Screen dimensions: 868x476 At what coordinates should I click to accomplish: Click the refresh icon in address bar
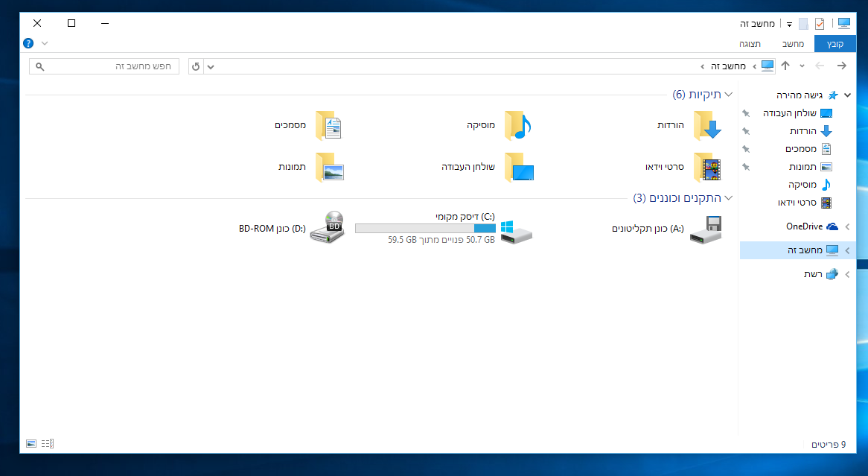tap(195, 66)
